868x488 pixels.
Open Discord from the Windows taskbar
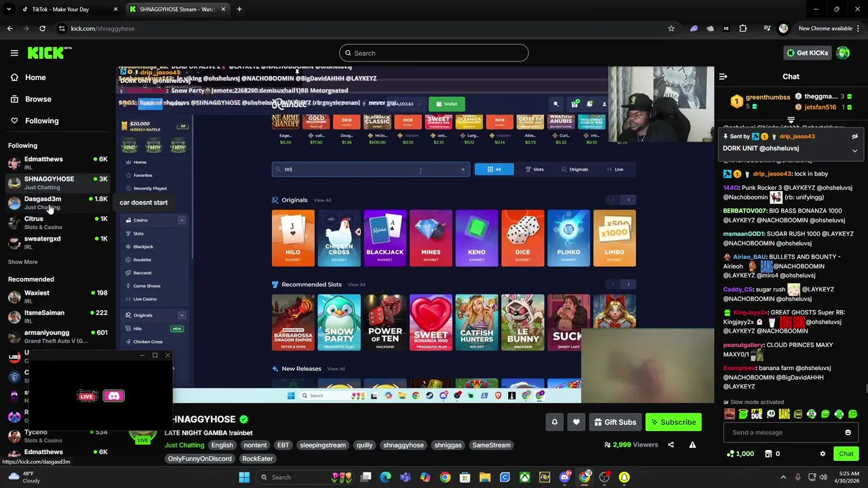[564, 477]
